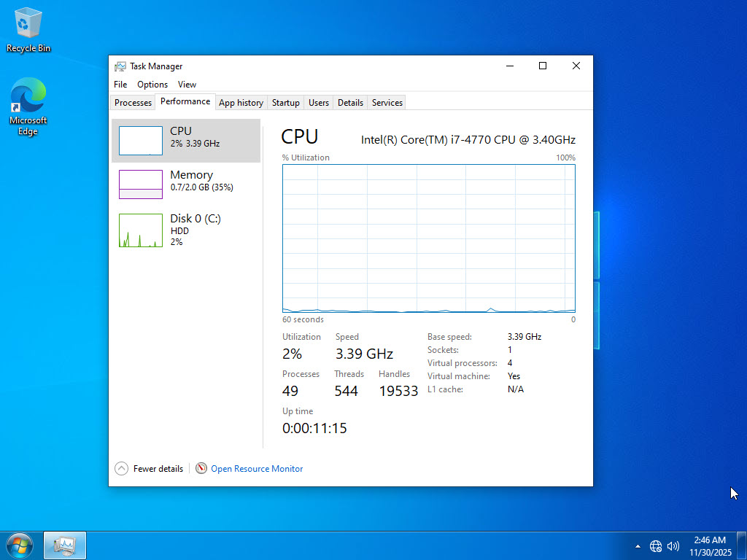Go to the Services tab
Image resolution: width=747 pixels, height=560 pixels.
click(387, 103)
